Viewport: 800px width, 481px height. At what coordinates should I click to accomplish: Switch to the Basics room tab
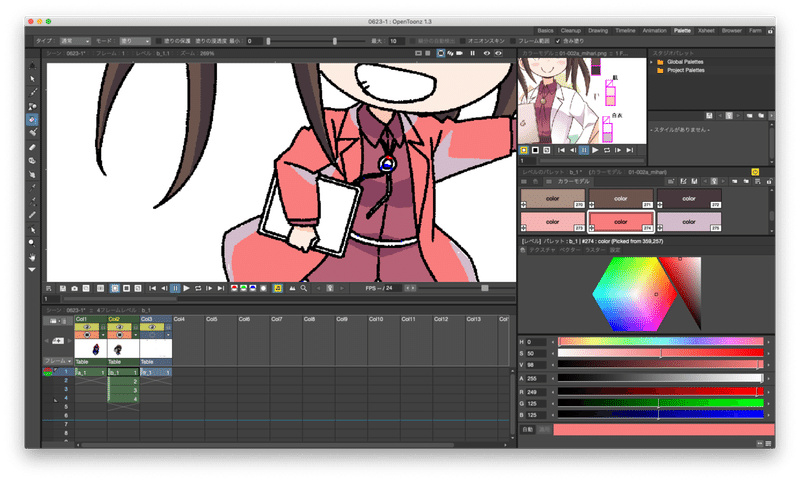[545, 31]
